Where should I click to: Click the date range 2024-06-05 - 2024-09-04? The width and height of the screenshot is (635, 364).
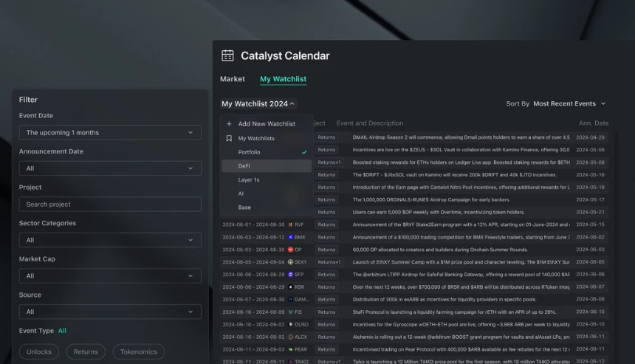click(253, 262)
